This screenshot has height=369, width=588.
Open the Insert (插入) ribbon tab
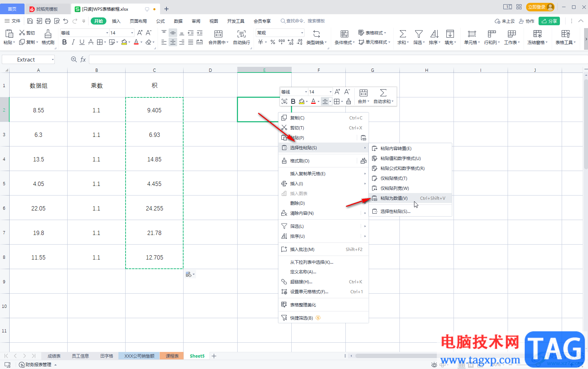coord(116,21)
